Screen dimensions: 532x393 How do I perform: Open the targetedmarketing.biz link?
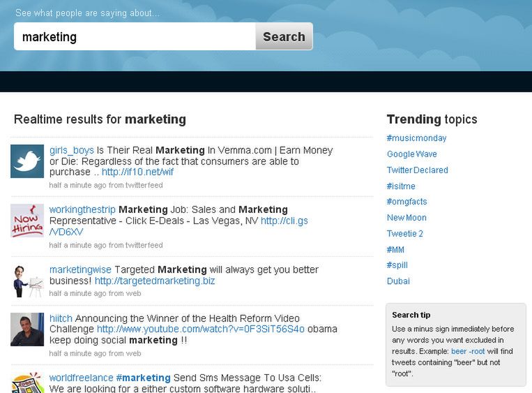155,281
